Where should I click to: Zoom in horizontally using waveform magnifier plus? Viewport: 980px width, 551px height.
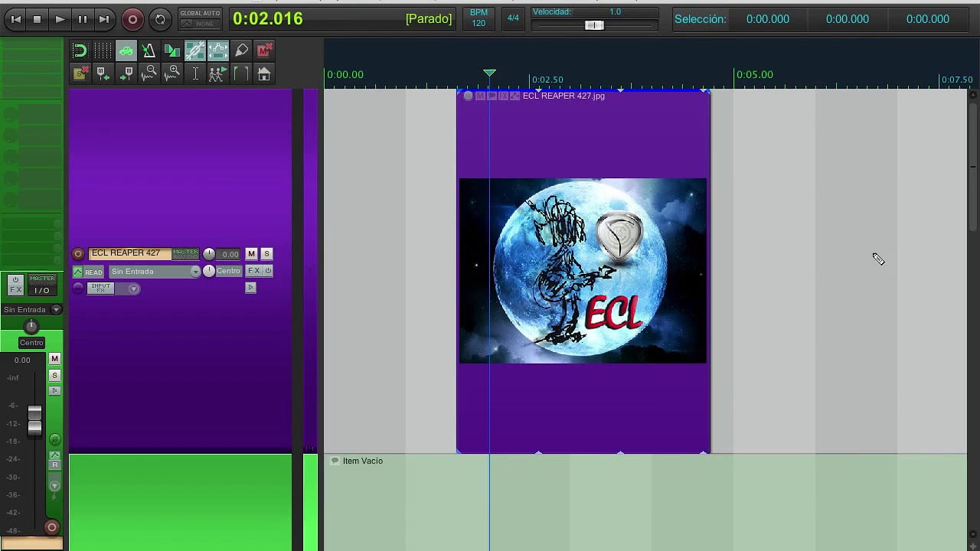click(x=173, y=73)
